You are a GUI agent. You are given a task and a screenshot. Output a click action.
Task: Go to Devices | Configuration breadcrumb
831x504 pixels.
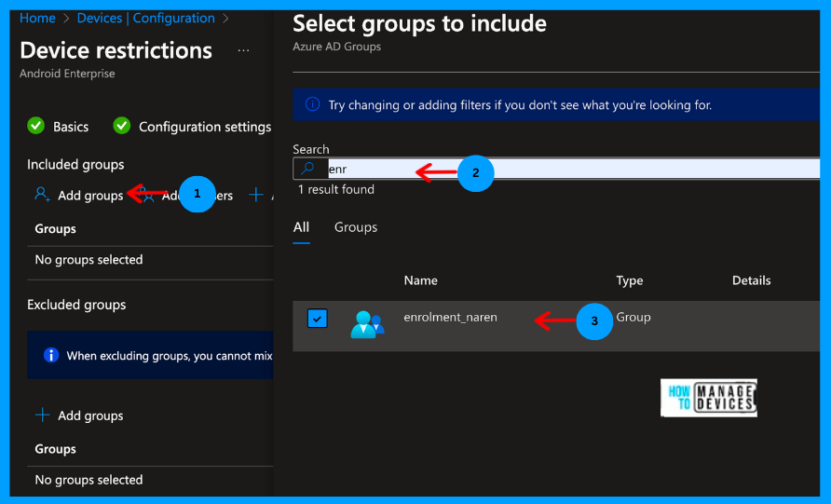[145, 18]
